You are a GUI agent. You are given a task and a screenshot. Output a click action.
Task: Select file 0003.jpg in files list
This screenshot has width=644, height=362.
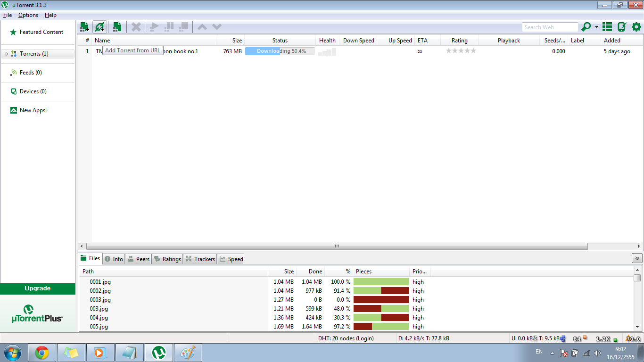[100, 300]
